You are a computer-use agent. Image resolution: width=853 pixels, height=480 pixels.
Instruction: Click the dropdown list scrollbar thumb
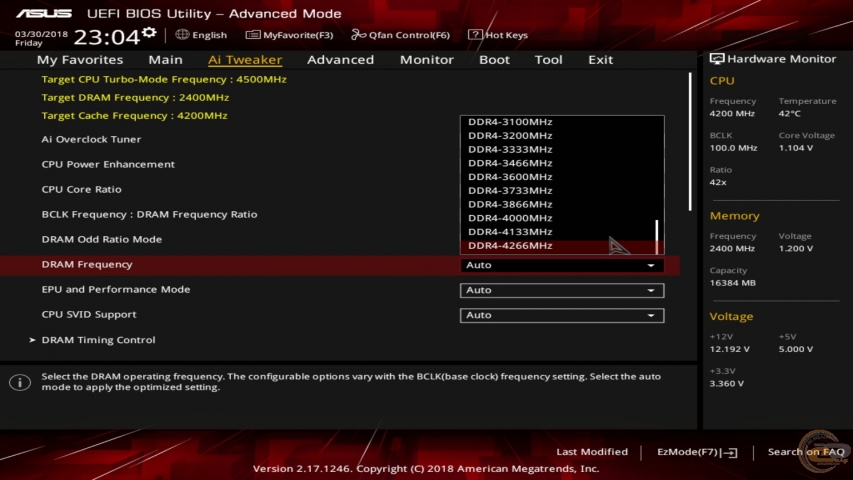click(x=657, y=237)
